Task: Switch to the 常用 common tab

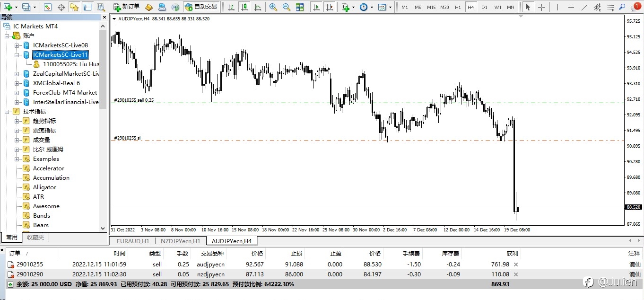Action: coord(12,238)
